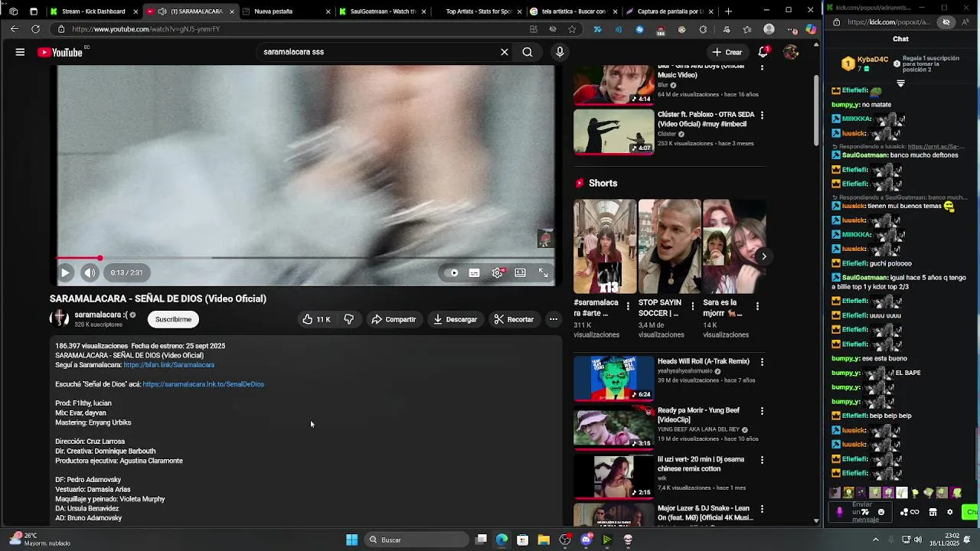Open a new browser tab with plus

coord(728,11)
